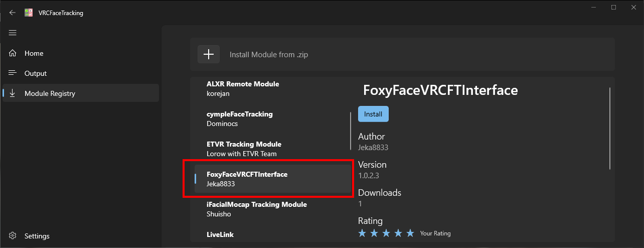The width and height of the screenshot is (644, 248).
Task: Select the ETVR Tracking Module entry
Action: (x=243, y=149)
